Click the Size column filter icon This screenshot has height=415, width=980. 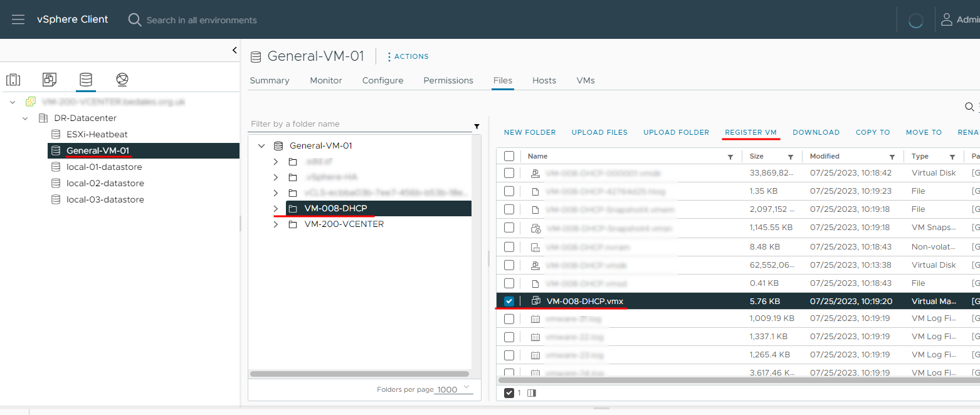click(791, 157)
